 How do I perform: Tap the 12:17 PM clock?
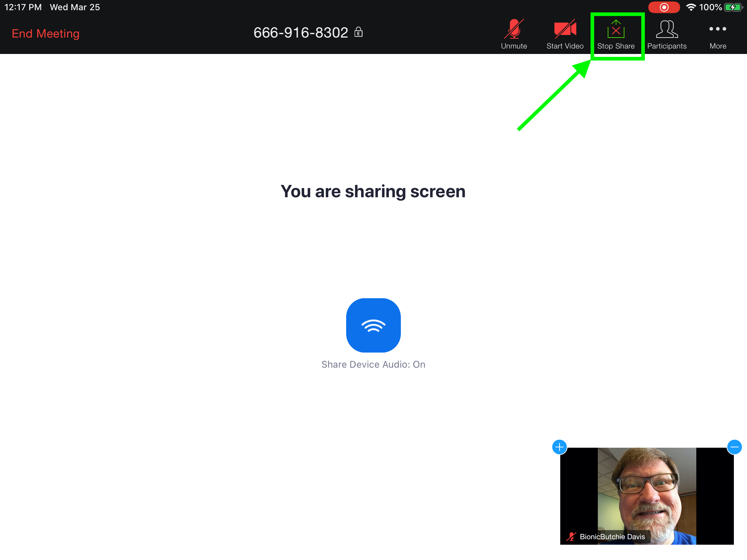coord(23,7)
